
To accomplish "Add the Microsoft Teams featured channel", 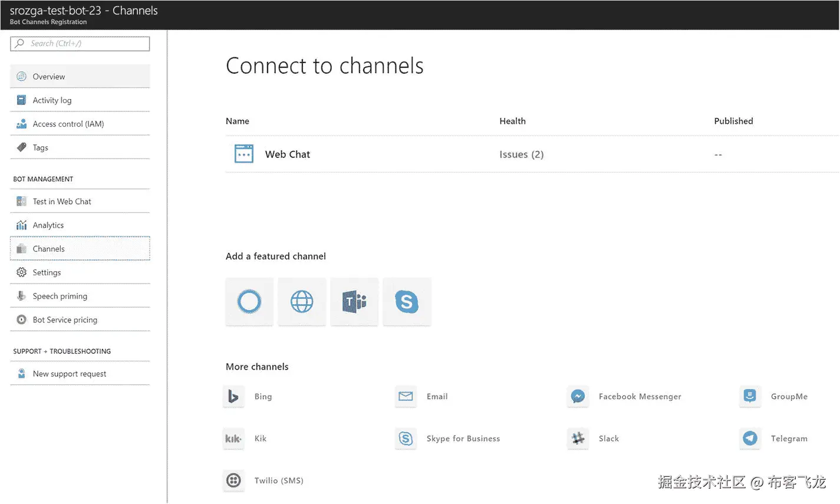I will point(354,302).
